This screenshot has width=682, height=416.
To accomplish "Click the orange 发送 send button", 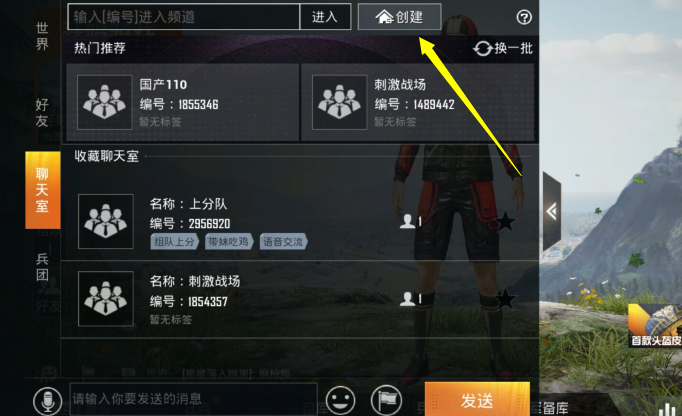I will tap(477, 400).
